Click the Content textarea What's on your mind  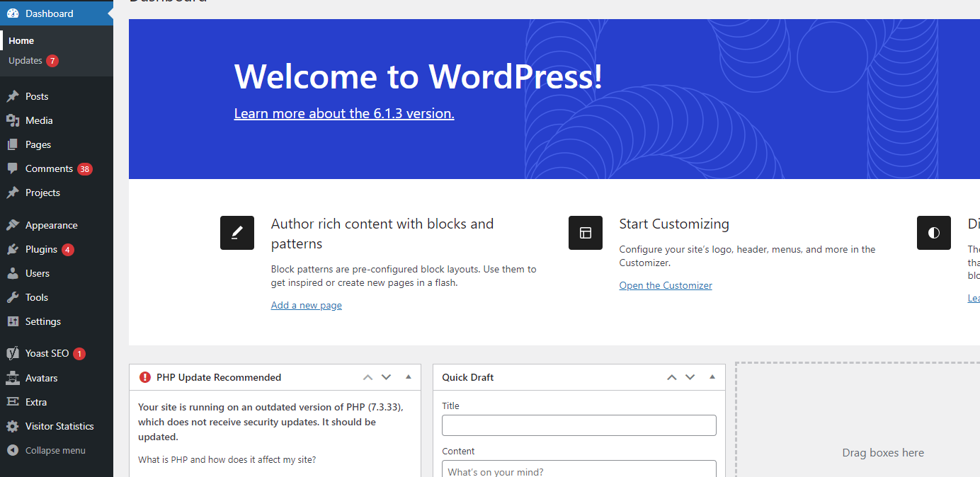[x=579, y=470]
